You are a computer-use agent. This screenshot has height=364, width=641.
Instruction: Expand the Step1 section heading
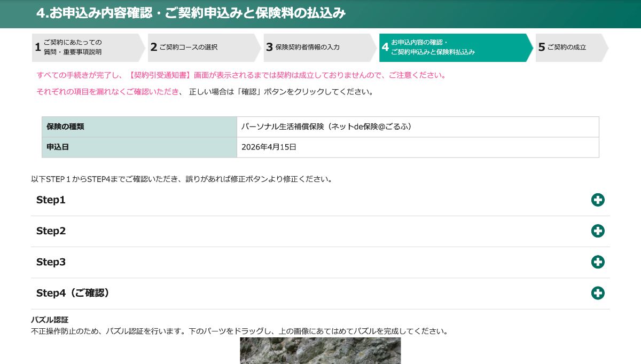pyautogui.click(x=51, y=200)
